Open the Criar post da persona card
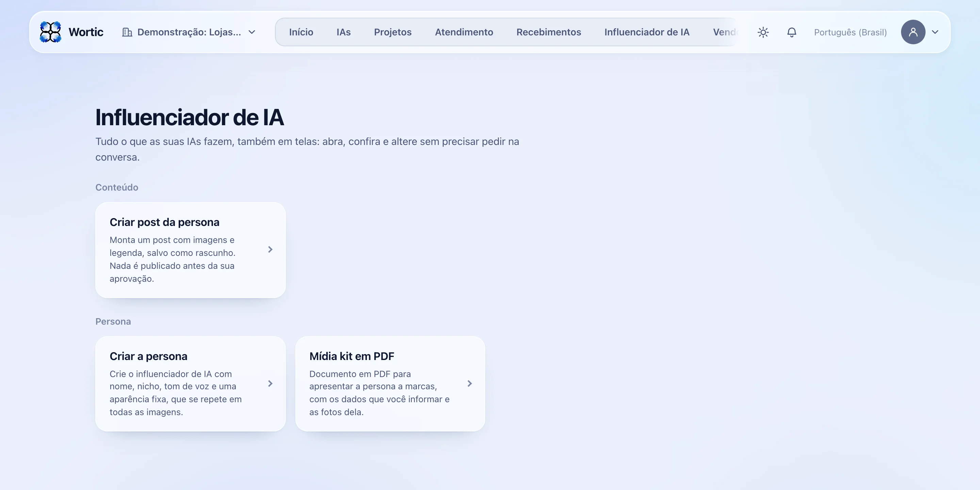This screenshot has width=980, height=490. (x=190, y=250)
